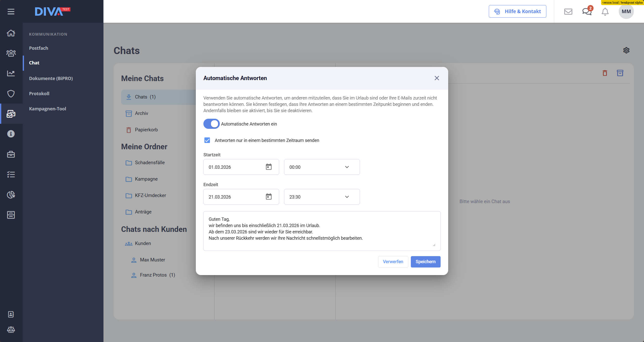644x342 pixels.
Task: Click the notification bell icon
Action: coord(605,11)
